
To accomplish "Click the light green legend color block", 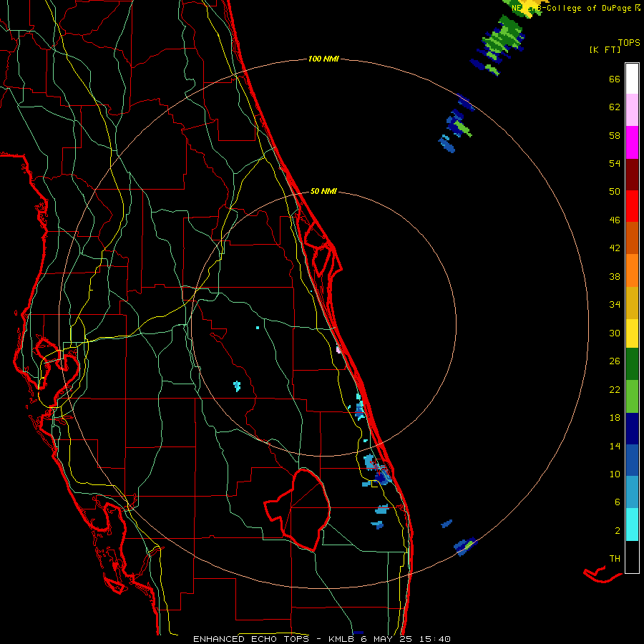I will (632, 396).
